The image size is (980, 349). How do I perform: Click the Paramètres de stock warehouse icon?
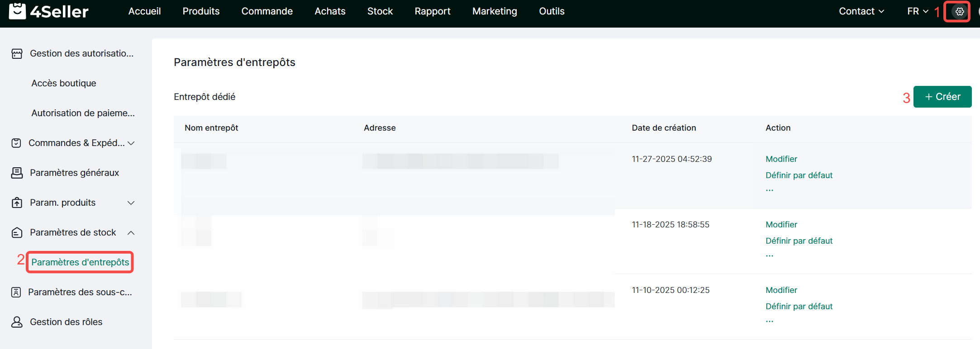(17, 233)
